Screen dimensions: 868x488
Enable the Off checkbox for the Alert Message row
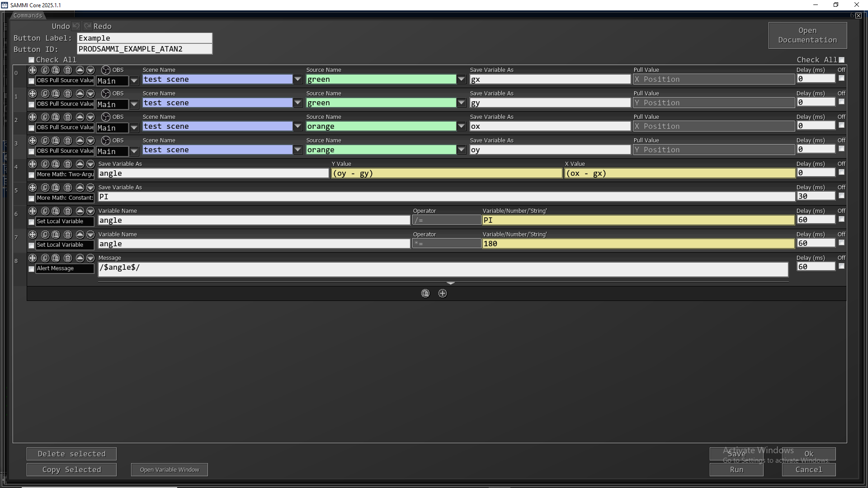coord(841,266)
